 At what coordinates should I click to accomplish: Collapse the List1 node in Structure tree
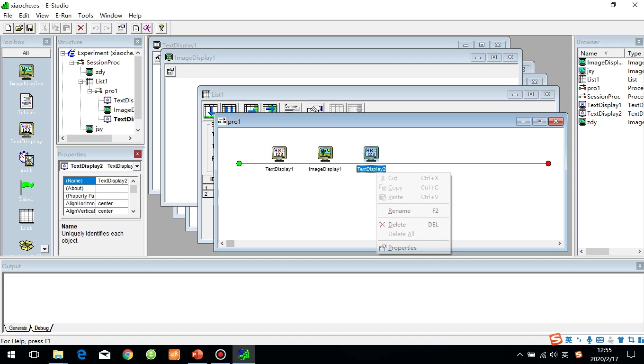pos(81,82)
